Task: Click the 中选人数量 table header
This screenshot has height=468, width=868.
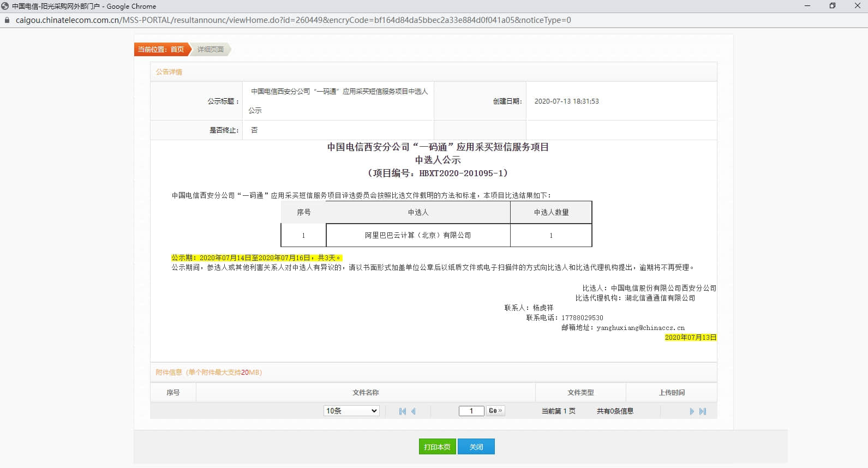Action: [551, 212]
